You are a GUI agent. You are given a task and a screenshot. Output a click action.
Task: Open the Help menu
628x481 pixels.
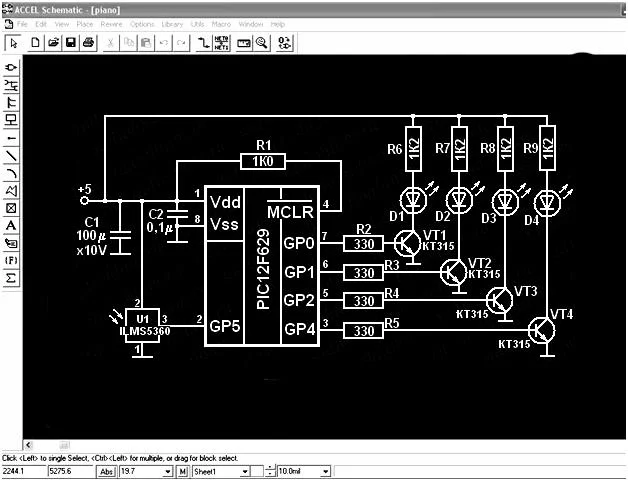pos(277,24)
